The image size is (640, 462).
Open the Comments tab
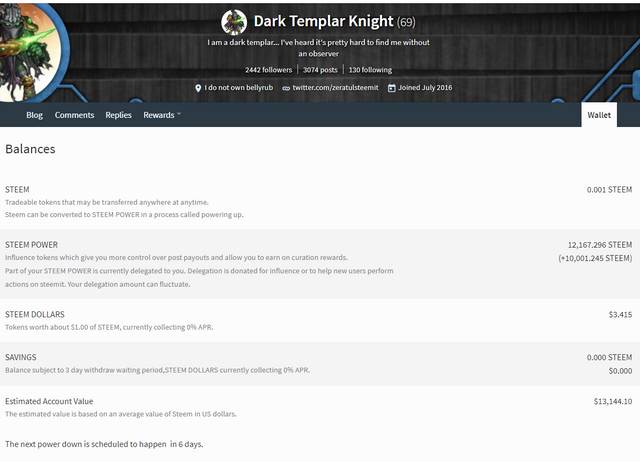coord(74,115)
